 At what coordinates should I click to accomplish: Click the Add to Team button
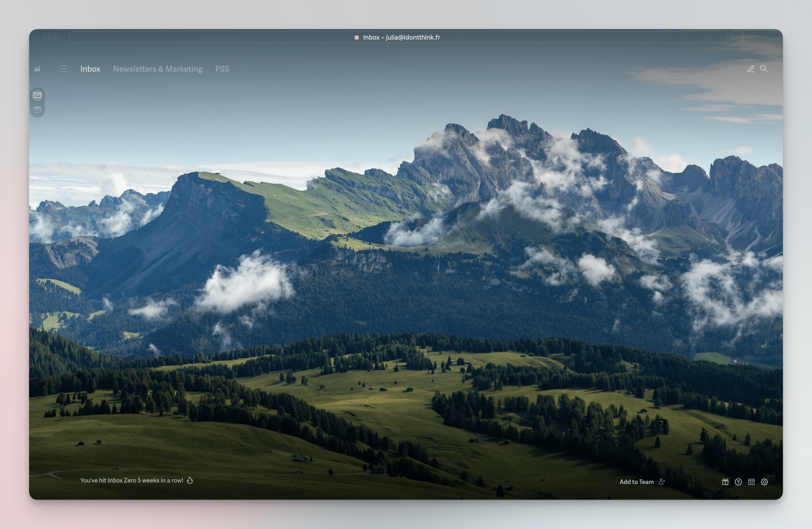636,482
